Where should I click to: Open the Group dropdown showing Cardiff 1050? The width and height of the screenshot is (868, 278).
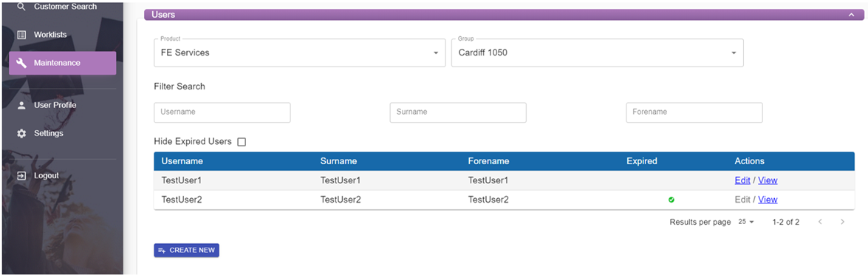click(x=598, y=52)
